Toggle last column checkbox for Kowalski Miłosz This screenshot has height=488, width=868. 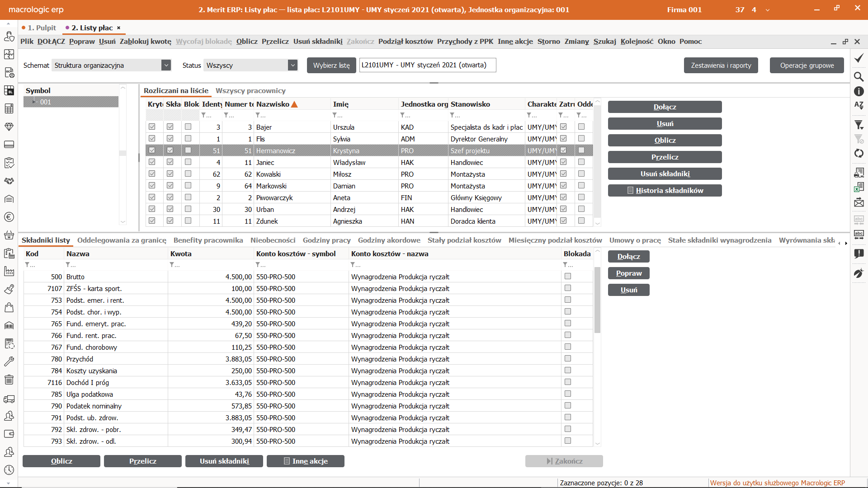tap(581, 174)
